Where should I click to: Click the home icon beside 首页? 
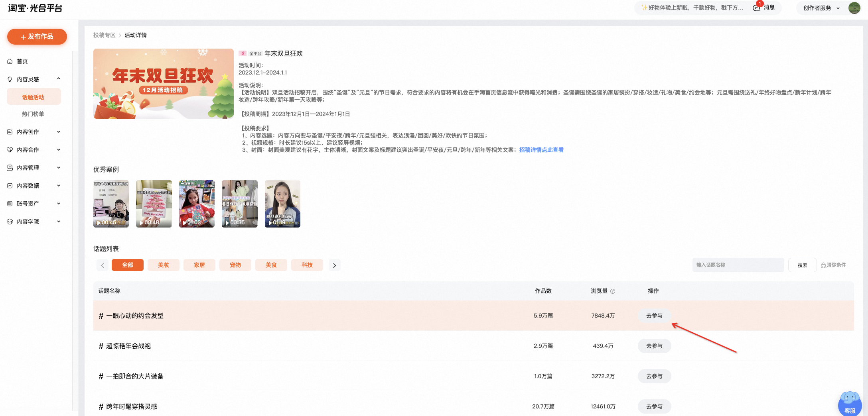tap(10, 61)
